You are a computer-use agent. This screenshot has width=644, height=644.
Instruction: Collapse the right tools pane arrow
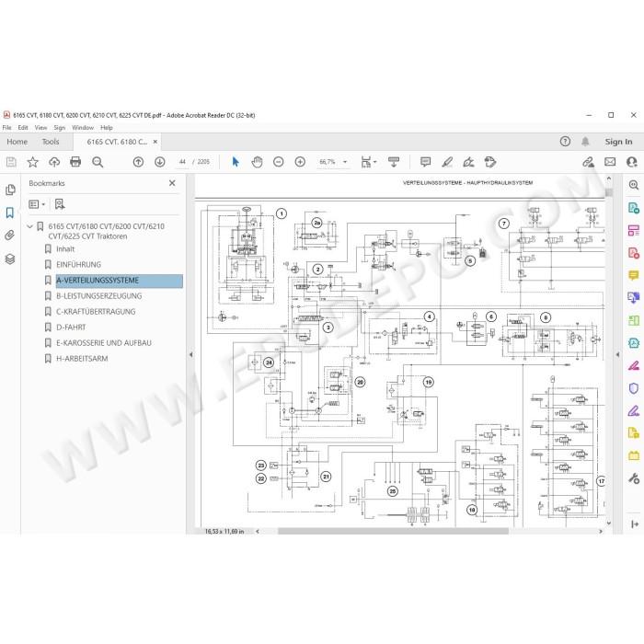coord(617,354)
